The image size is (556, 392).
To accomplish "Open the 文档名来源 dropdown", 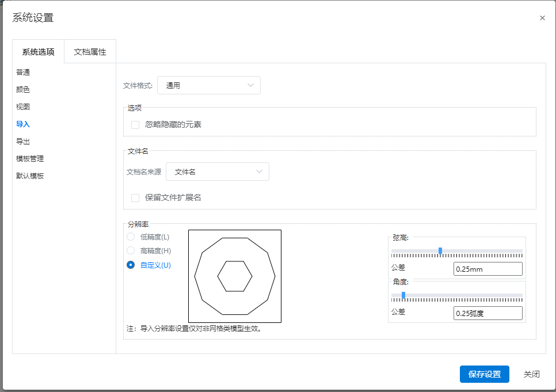I will point(217,172).
